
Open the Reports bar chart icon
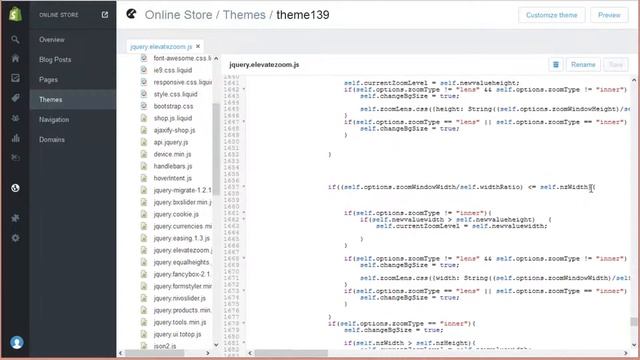[15, 138]
